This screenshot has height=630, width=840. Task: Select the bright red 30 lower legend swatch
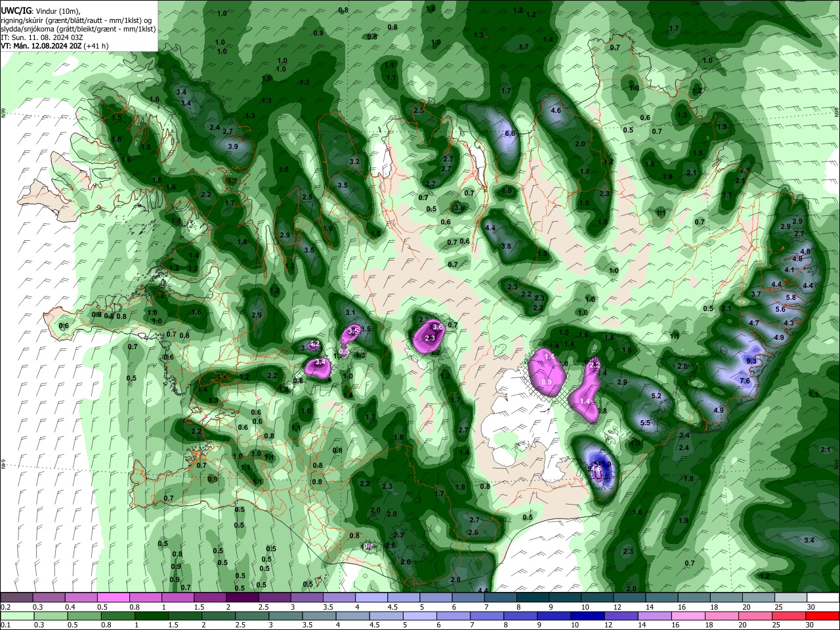[822, 616]
